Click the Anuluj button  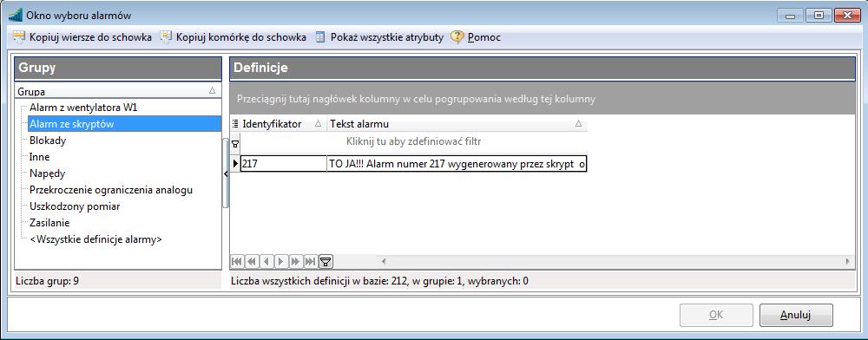point(796,315)
